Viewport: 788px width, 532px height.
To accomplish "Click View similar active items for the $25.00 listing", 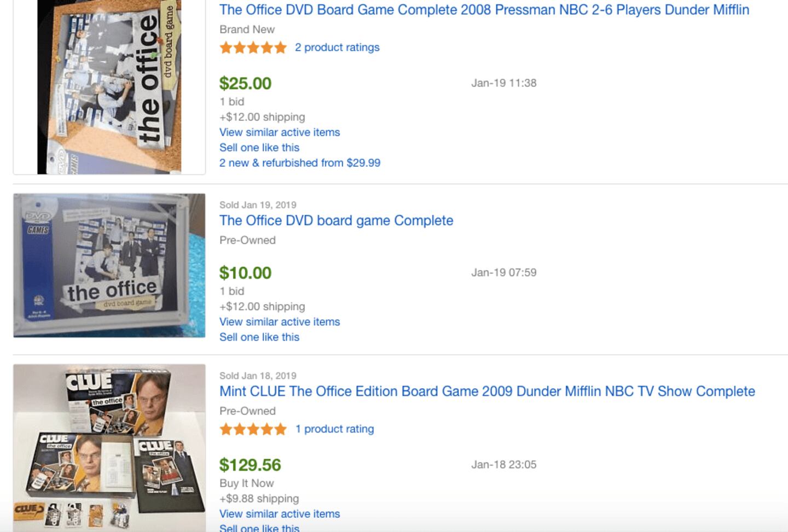I will [279, 132].
